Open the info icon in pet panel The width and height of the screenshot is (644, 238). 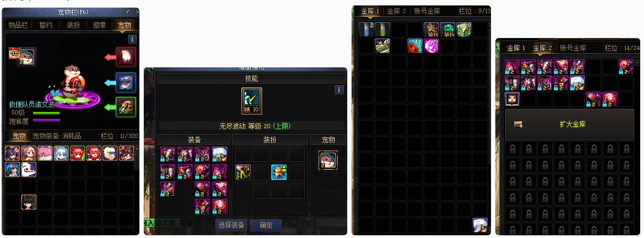(132, 39)
